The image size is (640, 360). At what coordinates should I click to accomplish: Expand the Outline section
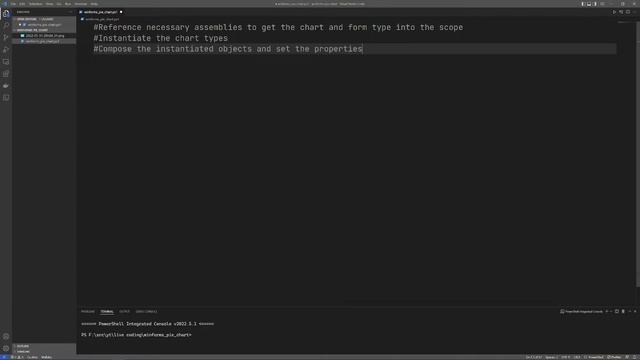pos(44,346)
